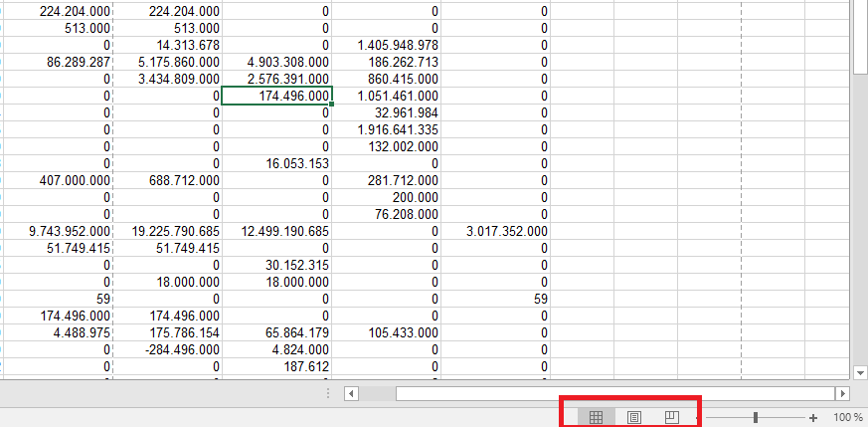
Task: Select cell containing 16.053.153
Action: 275,163
